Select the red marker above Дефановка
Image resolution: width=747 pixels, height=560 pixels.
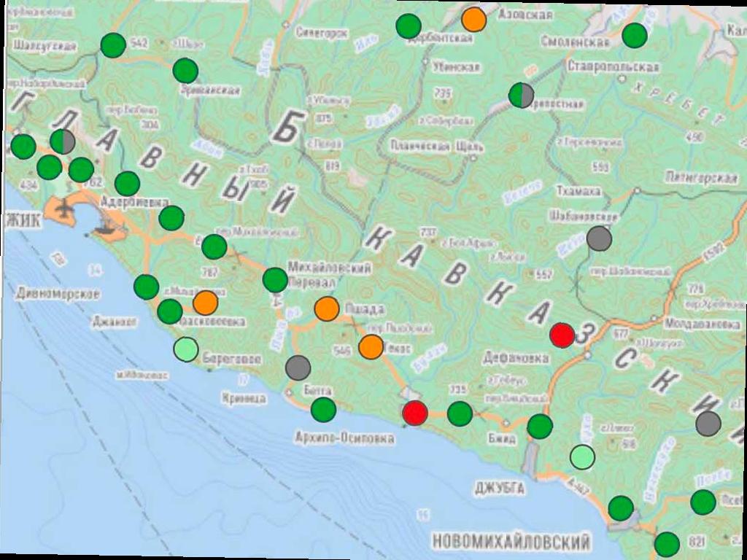pyautogui.click(x=562, y=335)
